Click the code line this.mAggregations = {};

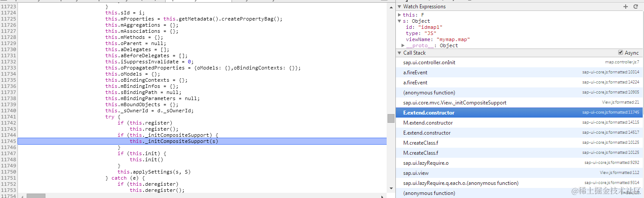pyautogui.click(x=142, y=25)
